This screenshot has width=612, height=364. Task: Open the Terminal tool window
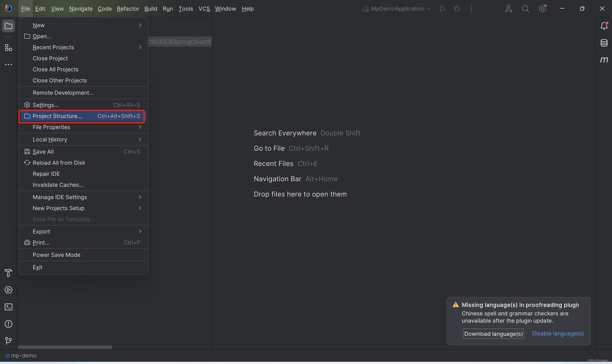coord(8,307)
